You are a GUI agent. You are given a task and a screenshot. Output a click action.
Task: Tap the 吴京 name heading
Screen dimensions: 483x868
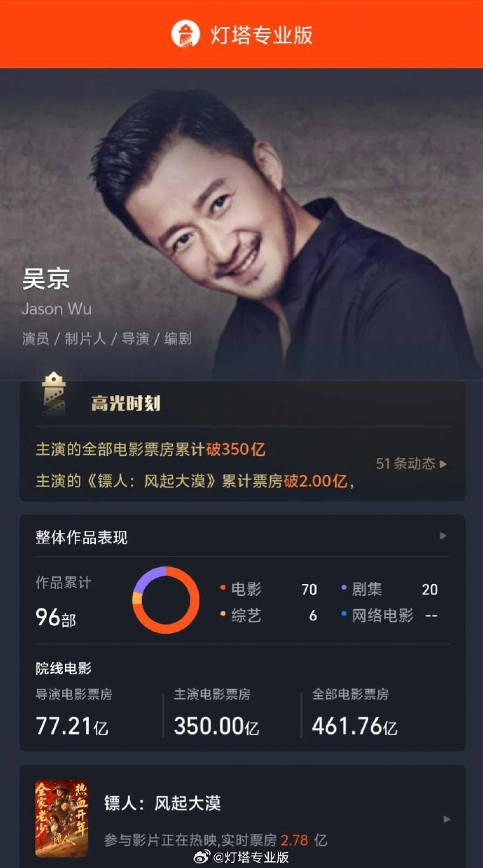tap(45, 279)
